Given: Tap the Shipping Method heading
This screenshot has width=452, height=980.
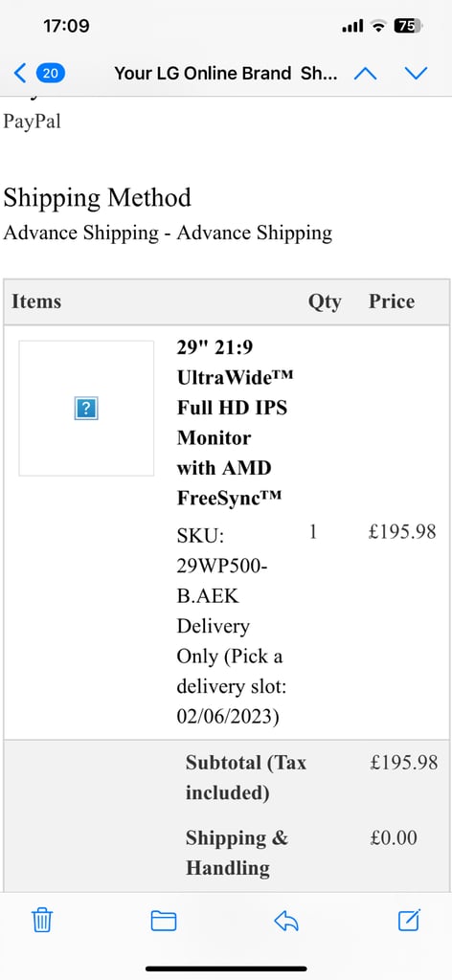Looking at the screenshot, I should coord(98,197).
